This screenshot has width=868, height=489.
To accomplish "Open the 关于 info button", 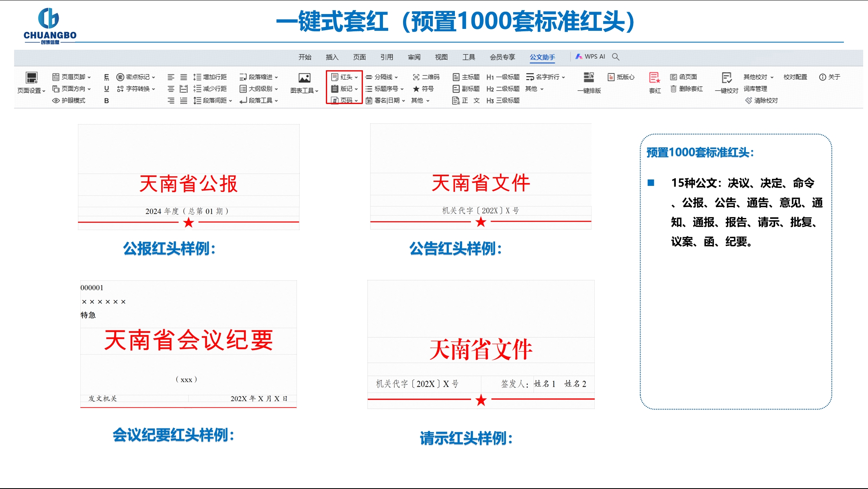I will click(822, 77).
